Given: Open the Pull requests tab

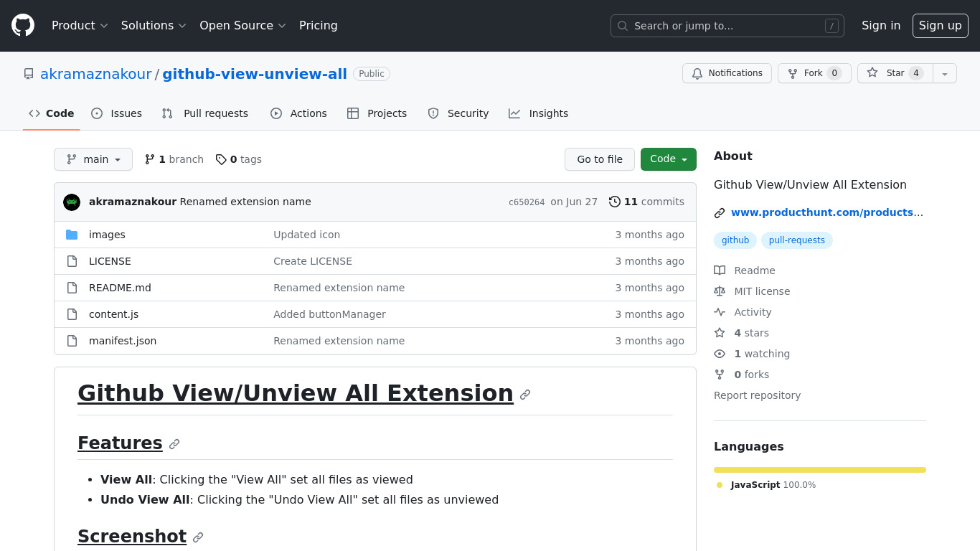Looking at the screenshot, I should point(204,113).
